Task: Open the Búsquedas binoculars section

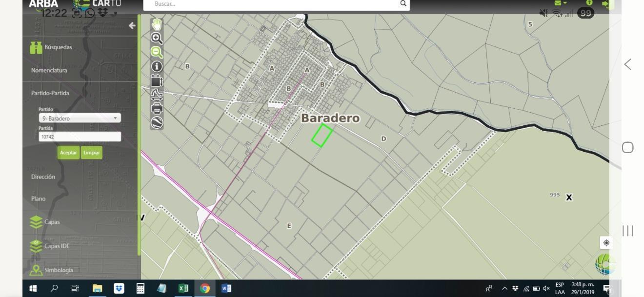Action: (x=51, y=47)
